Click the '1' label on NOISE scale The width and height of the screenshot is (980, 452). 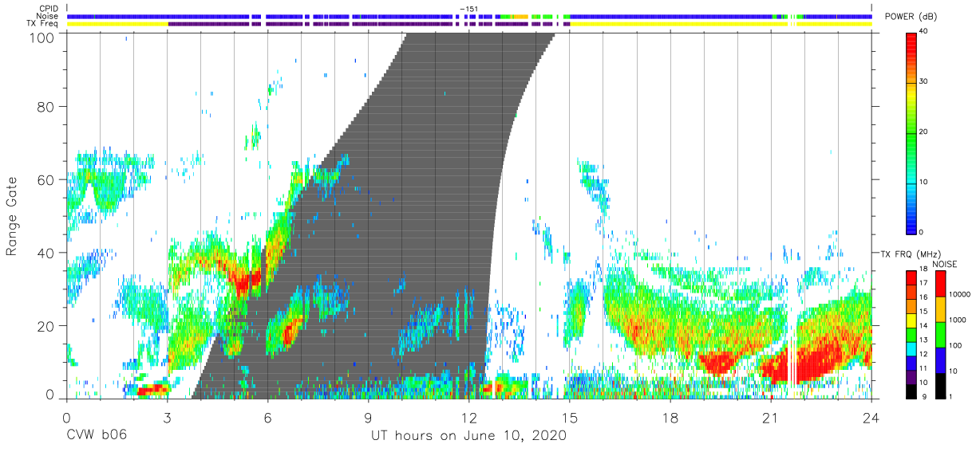pyautogui.click(x=950, y=396)
